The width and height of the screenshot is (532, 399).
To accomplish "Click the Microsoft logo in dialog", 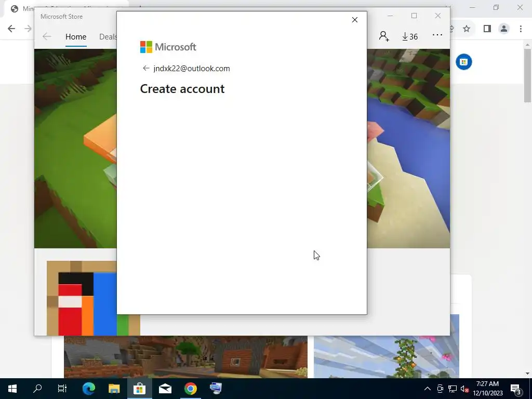I will coord(168,47).
